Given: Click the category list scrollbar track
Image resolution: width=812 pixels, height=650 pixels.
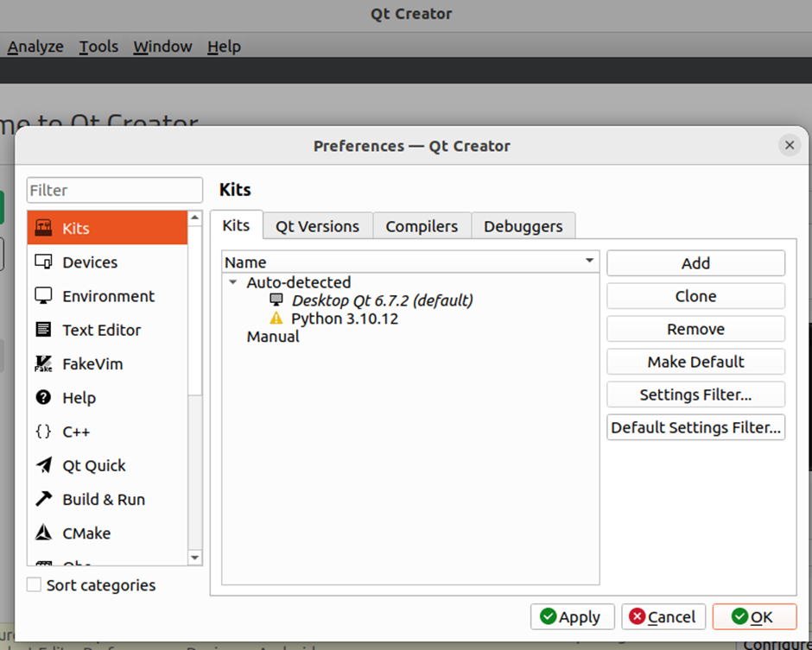Looking at the screenshot, I should point(194,471).
